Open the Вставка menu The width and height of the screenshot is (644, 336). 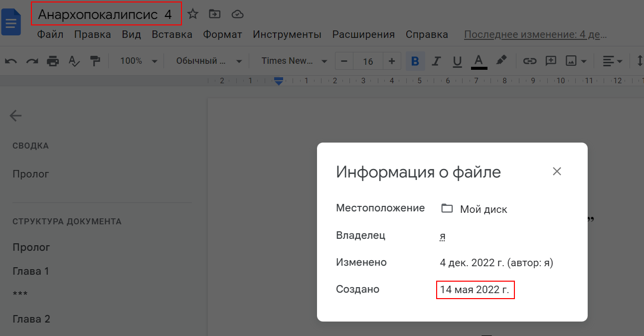[172, 34]
